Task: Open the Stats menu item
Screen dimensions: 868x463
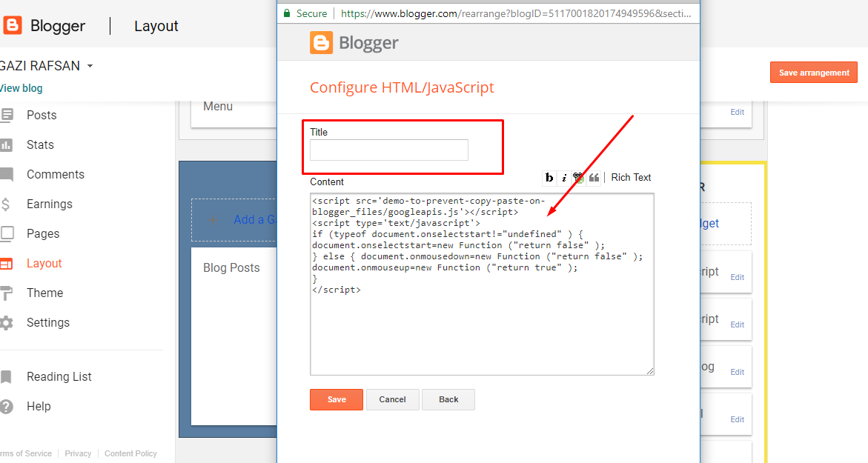Action: coord(41,145)
